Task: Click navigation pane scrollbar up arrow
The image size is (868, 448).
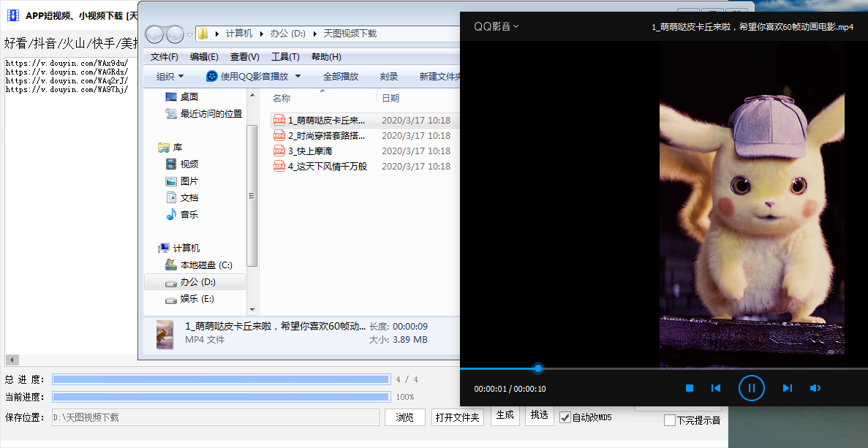Action: (x=252, y=95)
